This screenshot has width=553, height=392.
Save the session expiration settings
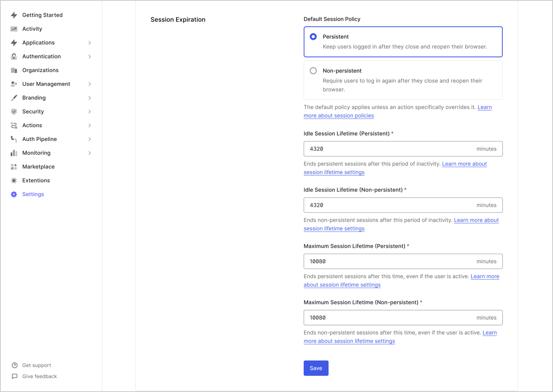pos(316,368)
